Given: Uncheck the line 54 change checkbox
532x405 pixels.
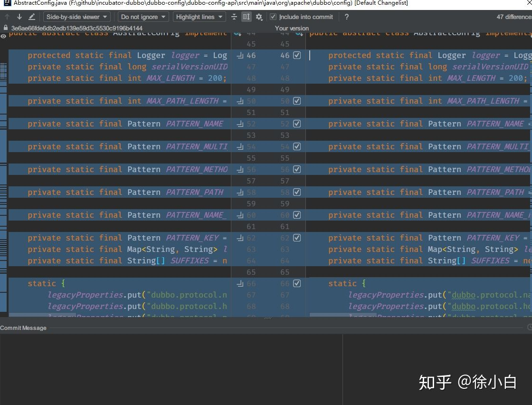Looking at the screenshot, I should coord(297,147).
